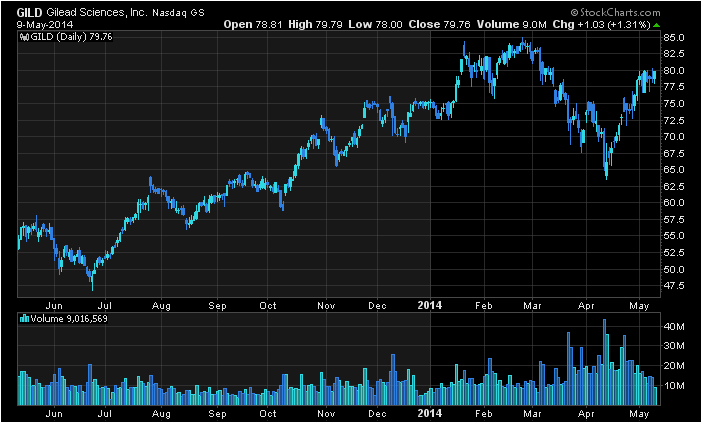Click the Sep label under the volume panel
Viewport: 702px width, 423px height.
tap(217, 413)
